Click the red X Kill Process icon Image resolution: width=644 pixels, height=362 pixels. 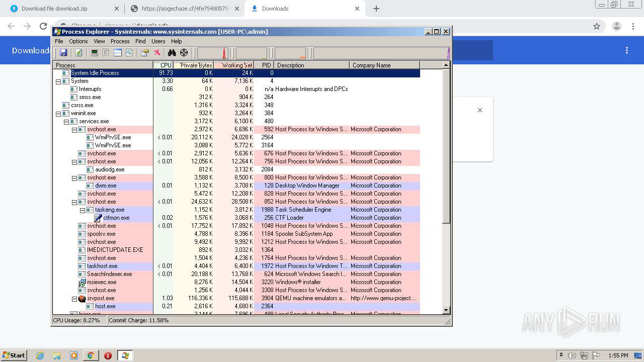coord(157,53)
